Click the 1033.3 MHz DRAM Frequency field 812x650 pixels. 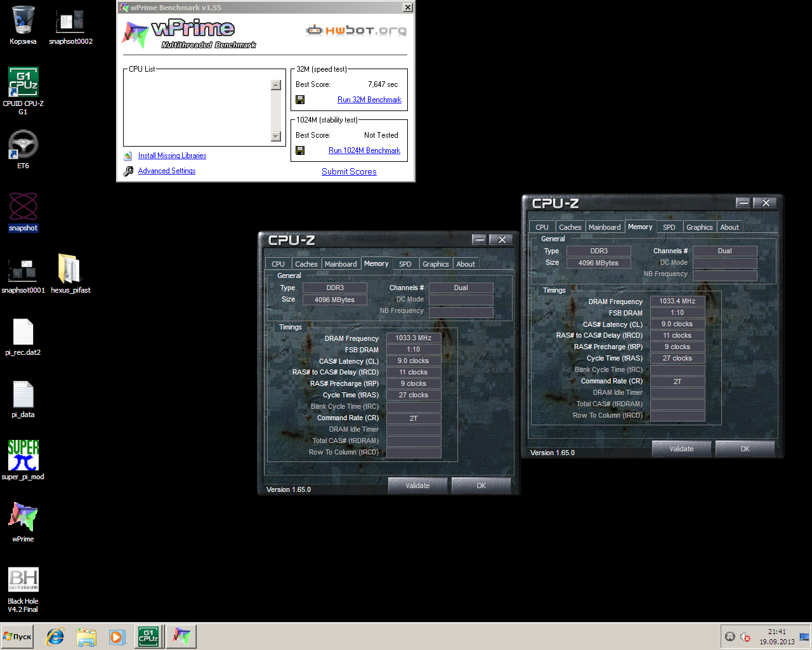click(x=414, y=338)
